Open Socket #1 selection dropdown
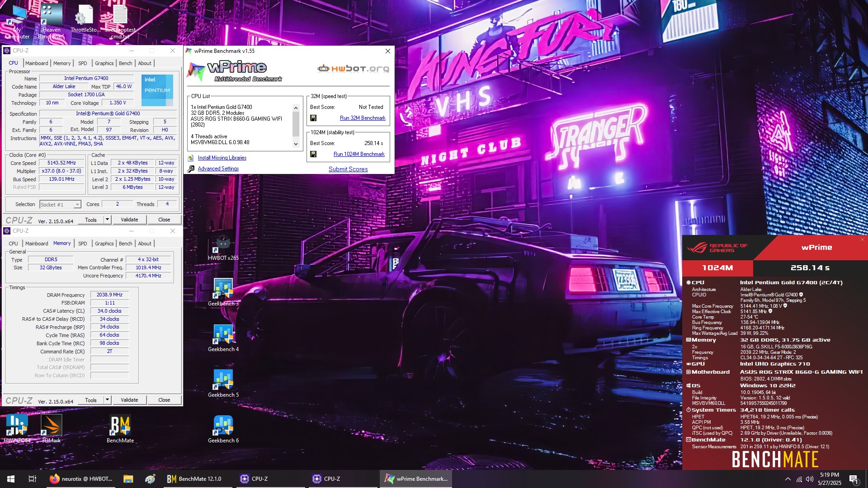Screen dimensions: 868x488 [x=60, y=205]
